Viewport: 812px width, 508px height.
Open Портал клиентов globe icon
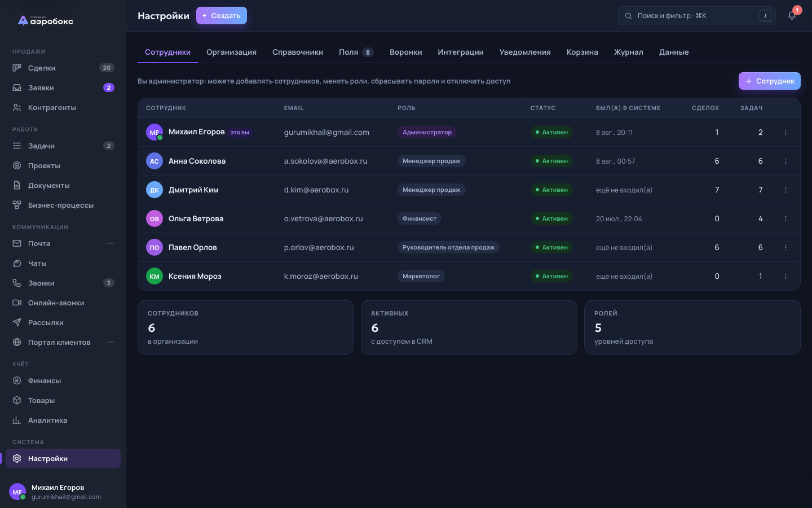click(x=17, y=342)
